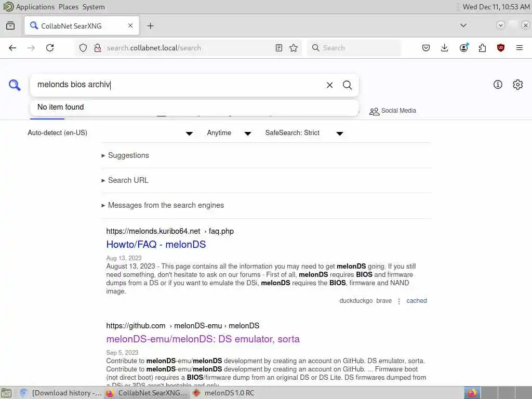Click SearXNG logo magnifier
Screen dimensions: 532x399
pos(15,85)
